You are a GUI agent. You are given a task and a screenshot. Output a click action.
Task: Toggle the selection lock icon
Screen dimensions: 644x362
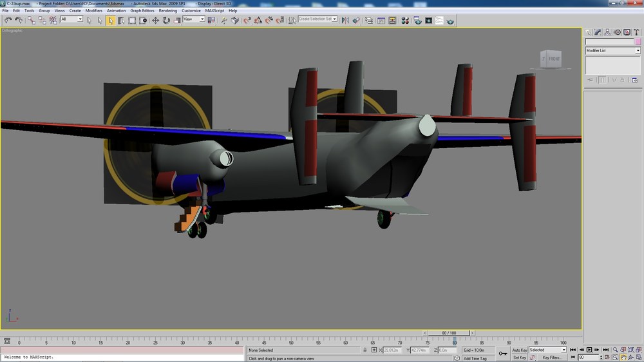tap(365, 350)
